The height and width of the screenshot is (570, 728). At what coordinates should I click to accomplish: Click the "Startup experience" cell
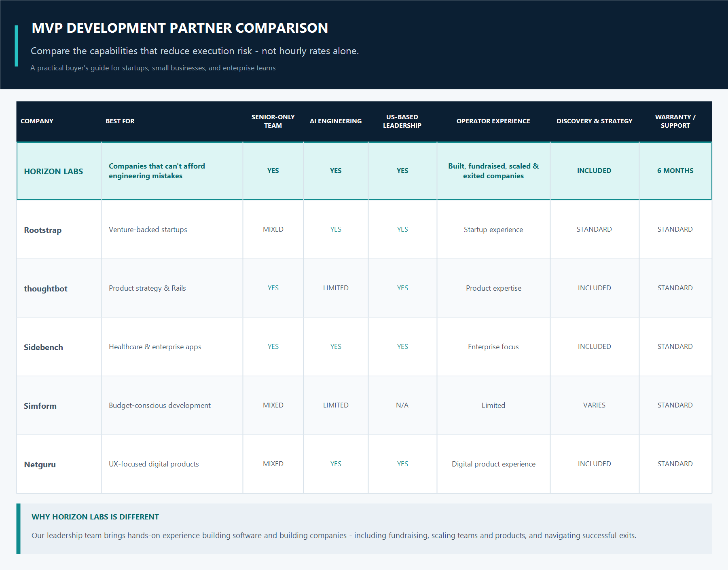point(493,230)
